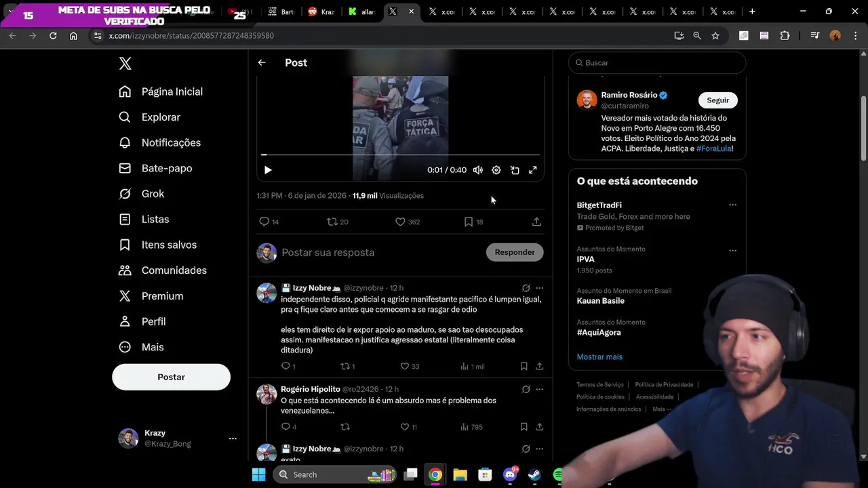Open Grok icon on first Izzy Nobre reply
This screenshot has width=868, height=488.
click(526, 288)
